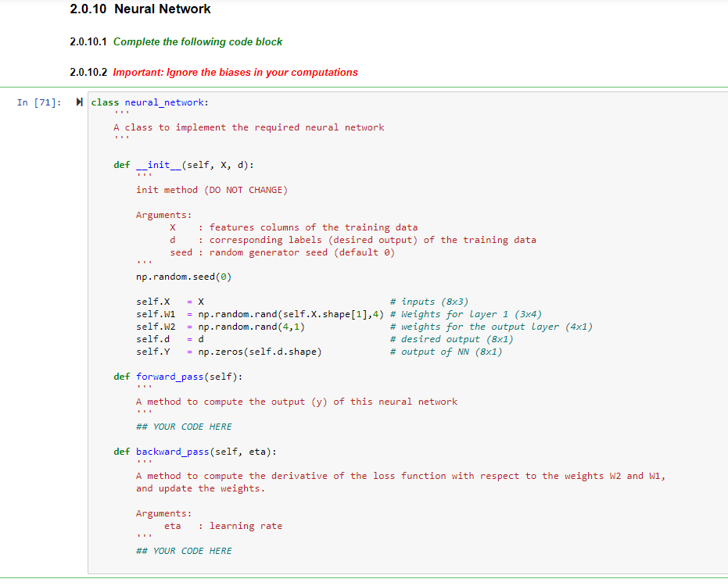Click the 'def backward_pass(self, eta):' line
This screenshot has width=728, height=586.
(195, 452)
